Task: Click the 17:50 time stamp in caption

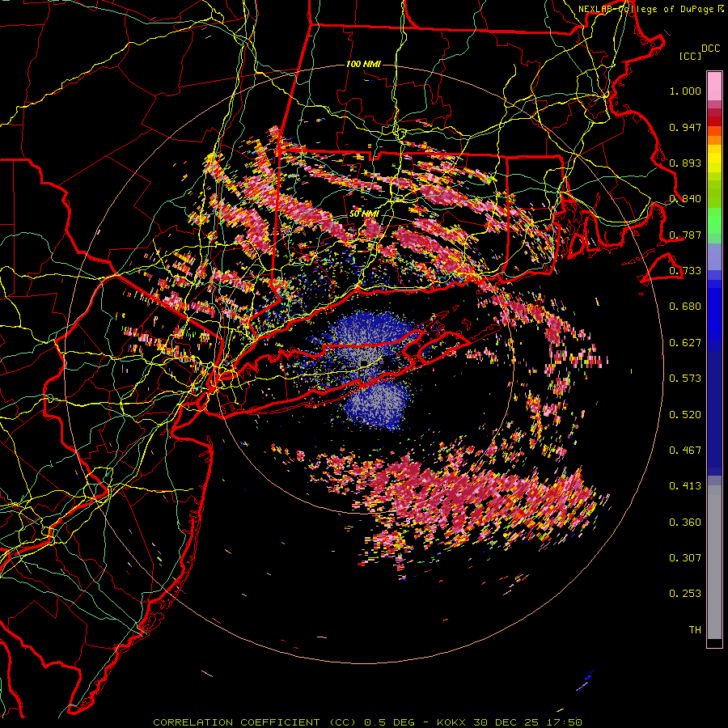Action: [x=563, y=722]
